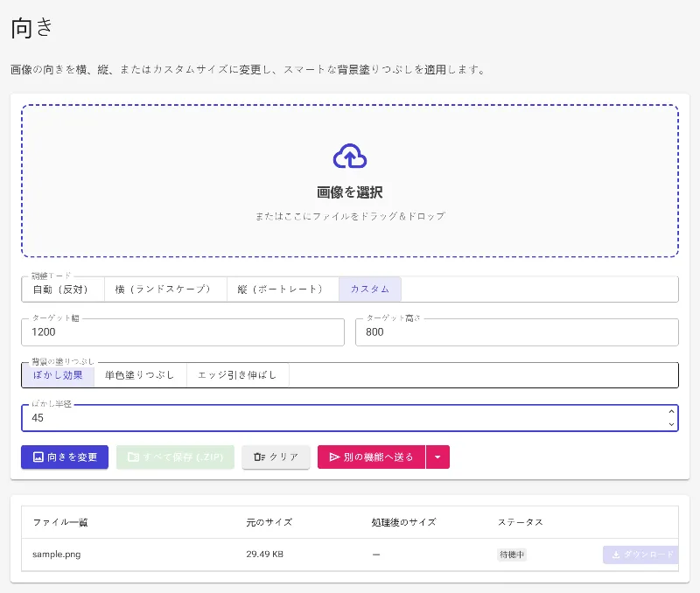Viewport: 700px width, 593px height.
Task: Click the クリア button
Action: [x=276, y=457]
